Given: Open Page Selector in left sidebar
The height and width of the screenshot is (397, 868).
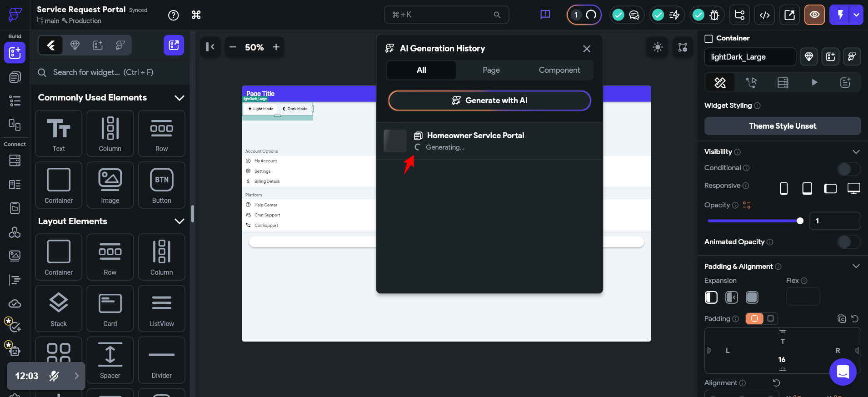Looking at the screenshot, I should point(15,77).
